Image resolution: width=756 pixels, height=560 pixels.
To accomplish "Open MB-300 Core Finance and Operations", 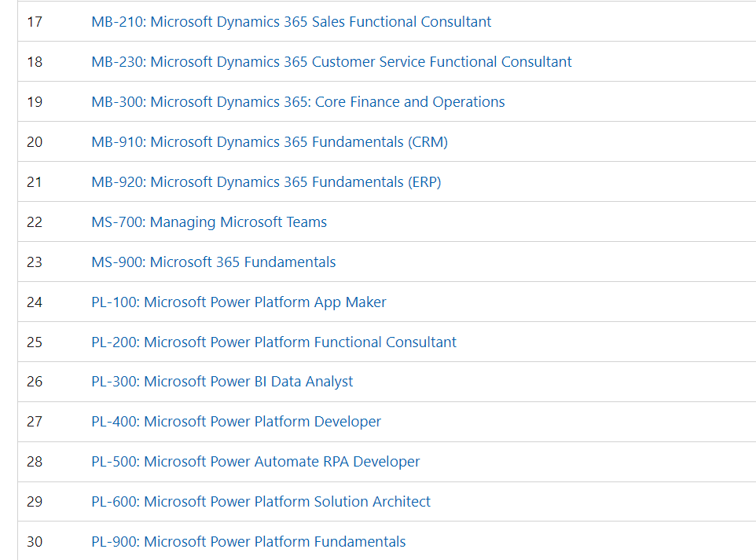I will [298, 102].
